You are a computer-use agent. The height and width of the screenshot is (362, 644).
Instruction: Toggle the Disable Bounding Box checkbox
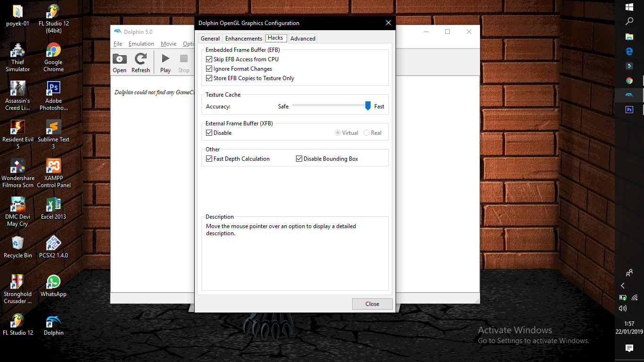[x=299, y=159]
